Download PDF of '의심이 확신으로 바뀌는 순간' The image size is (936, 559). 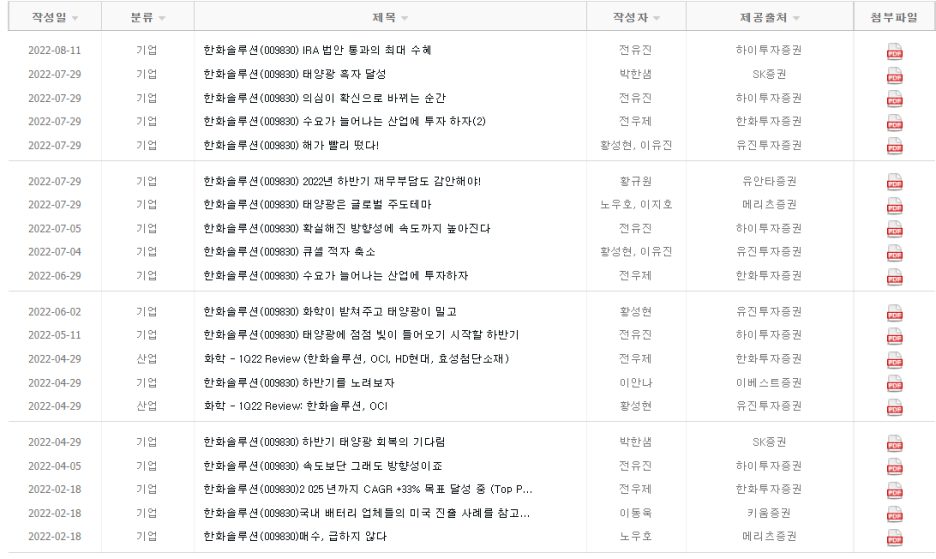click(x=894, y=99)
